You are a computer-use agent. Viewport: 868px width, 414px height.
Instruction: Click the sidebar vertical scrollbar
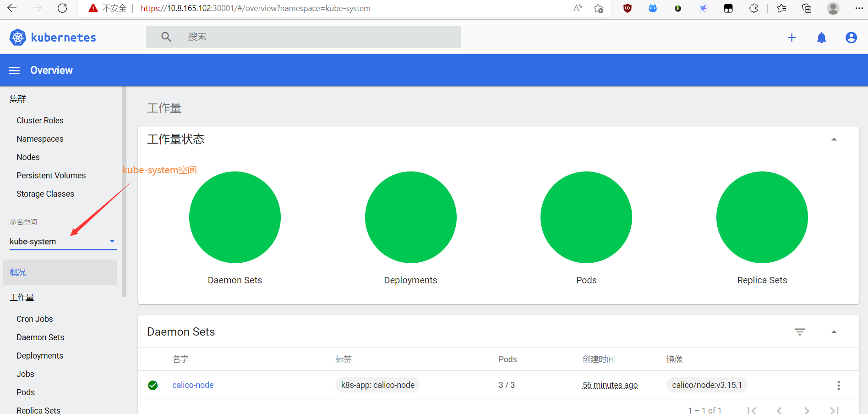pyautogui.click(x=124, y=192)
